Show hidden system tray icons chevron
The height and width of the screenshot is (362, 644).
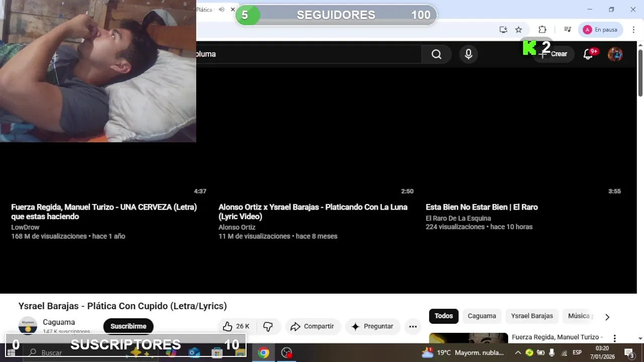point(518,352)
